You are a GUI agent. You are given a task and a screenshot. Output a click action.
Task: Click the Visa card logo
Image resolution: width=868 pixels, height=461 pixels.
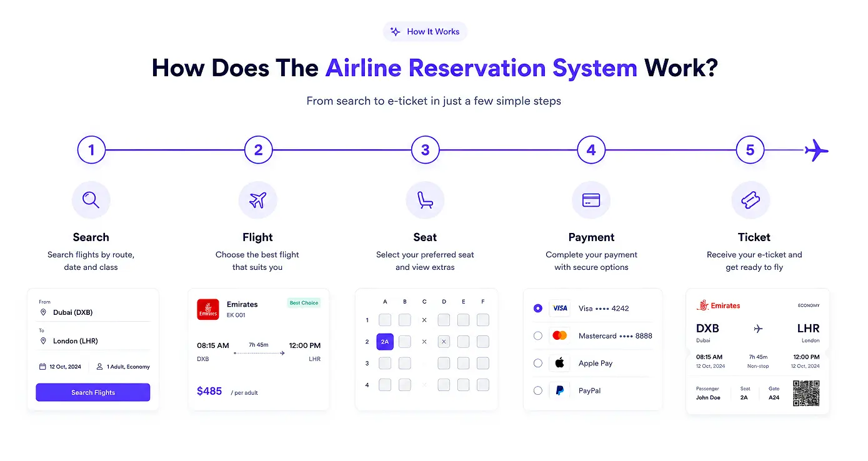(560, 308)
